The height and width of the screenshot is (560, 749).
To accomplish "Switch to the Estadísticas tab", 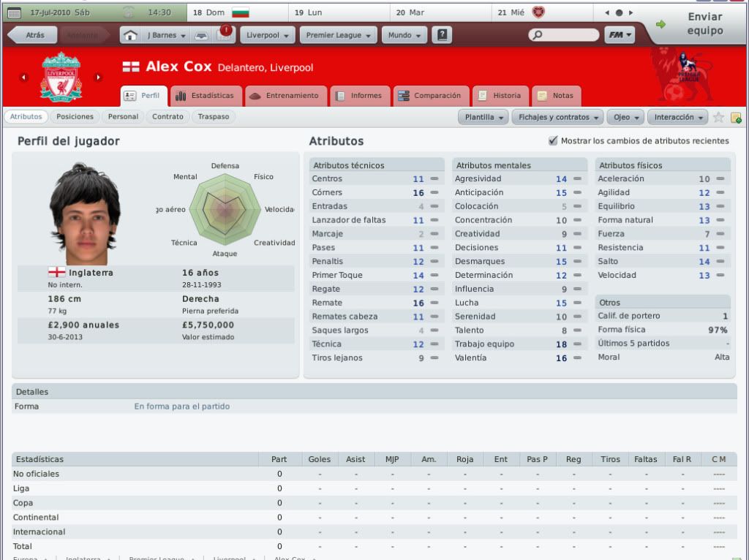I will tap(206, 96).
